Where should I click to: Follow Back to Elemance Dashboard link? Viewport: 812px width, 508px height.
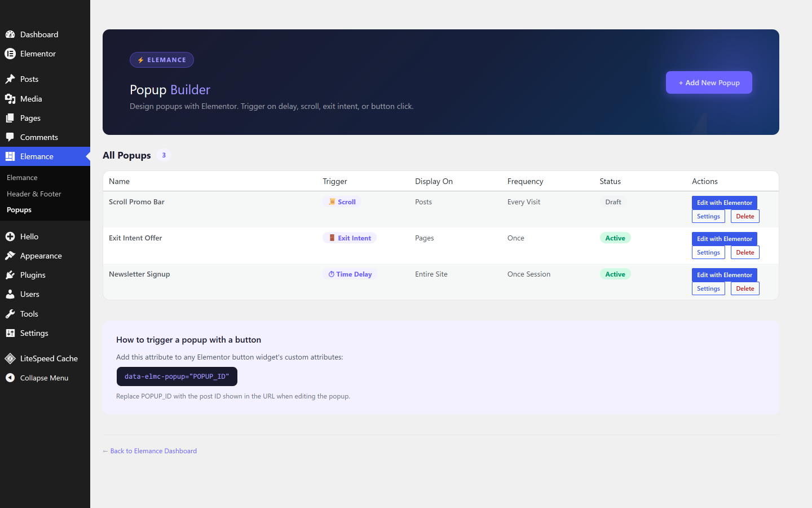tap(149, 451)
